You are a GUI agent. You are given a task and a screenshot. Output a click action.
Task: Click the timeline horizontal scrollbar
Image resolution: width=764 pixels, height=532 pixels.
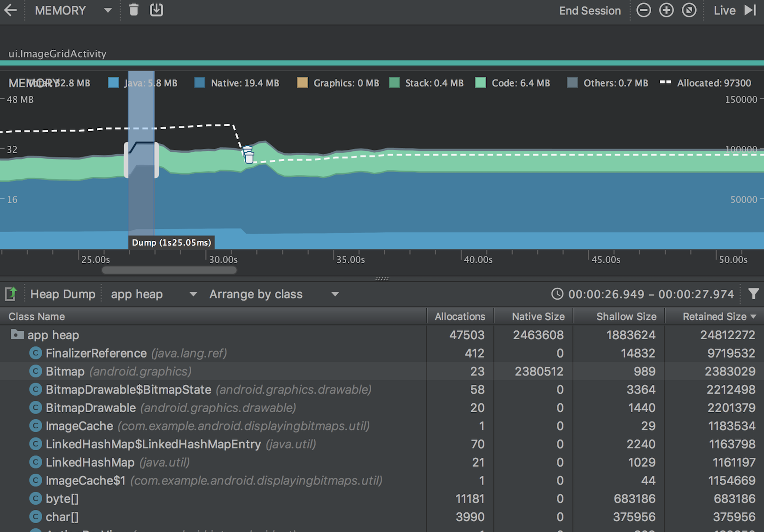(169, 270)
